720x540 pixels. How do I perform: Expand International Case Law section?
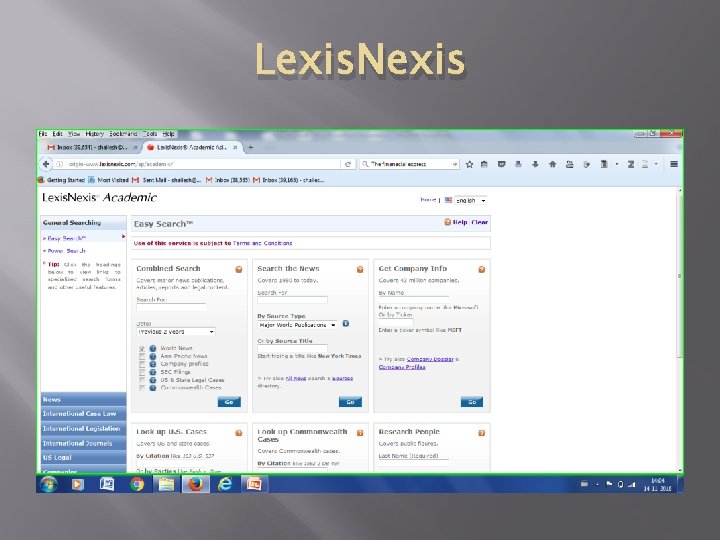pyautogui.click(x=84, y=414)
